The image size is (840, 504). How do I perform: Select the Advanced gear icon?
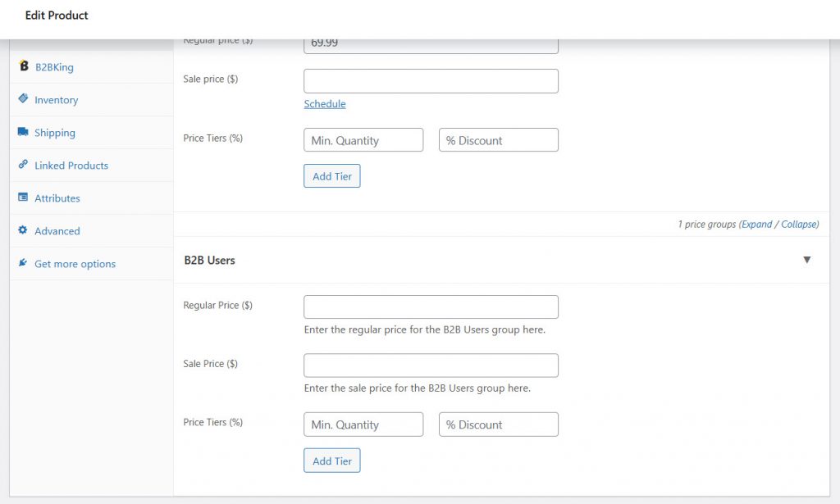click(x=22, y=230)
